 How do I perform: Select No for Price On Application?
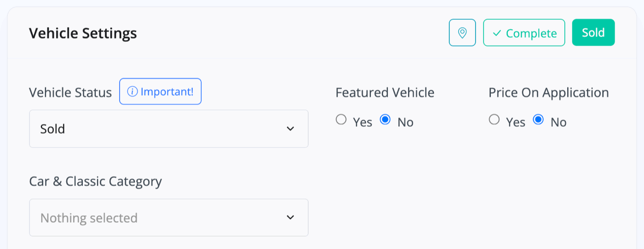coord(538,120)
